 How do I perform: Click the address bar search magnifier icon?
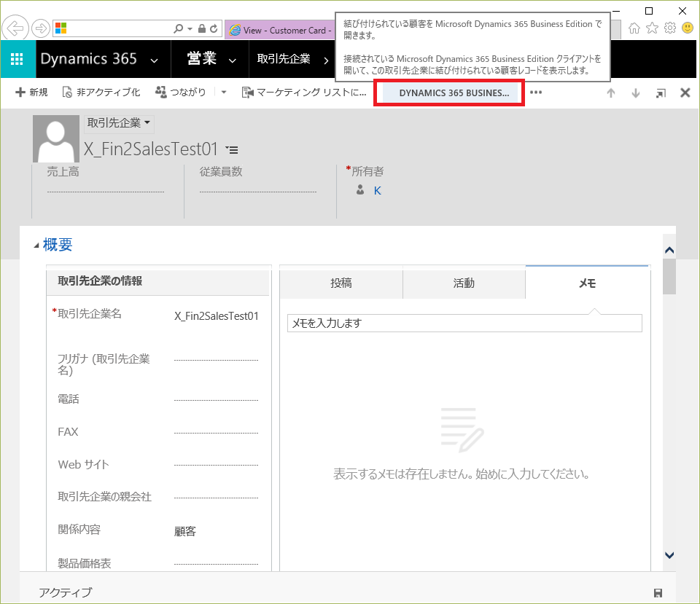coord(178,28)
